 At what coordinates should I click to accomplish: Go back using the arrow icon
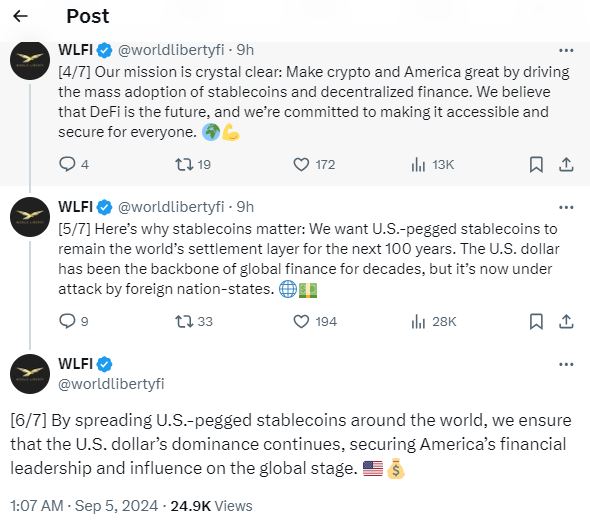(x=20, y=16)
